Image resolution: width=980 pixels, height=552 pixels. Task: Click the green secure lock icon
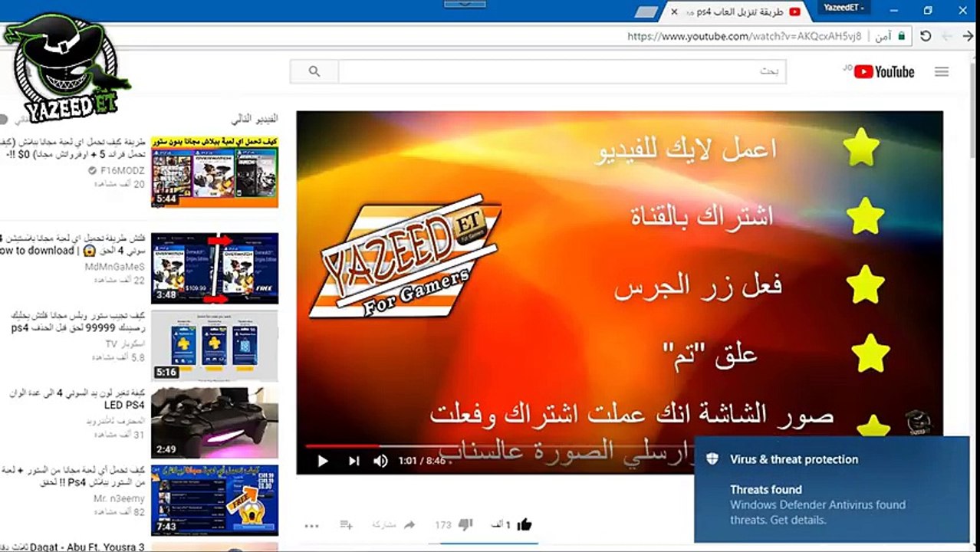[x=902, y=36]
